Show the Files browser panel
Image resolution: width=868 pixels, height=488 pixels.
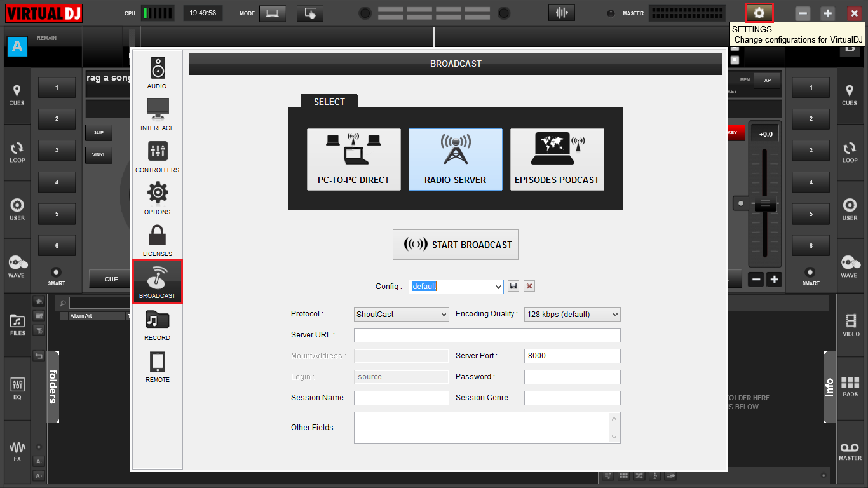tap(17, 325)
